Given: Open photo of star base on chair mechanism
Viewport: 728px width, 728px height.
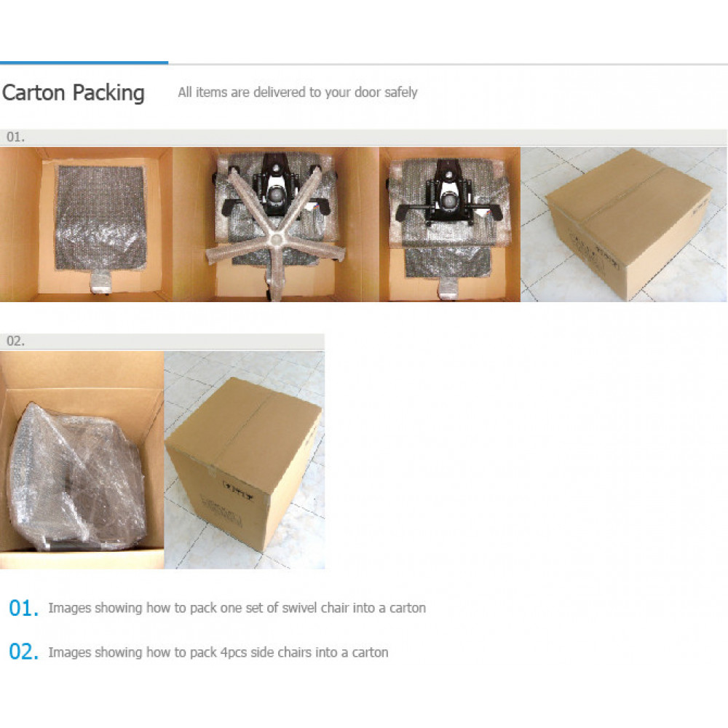Looking at the screenshot, I should [276, 225].
